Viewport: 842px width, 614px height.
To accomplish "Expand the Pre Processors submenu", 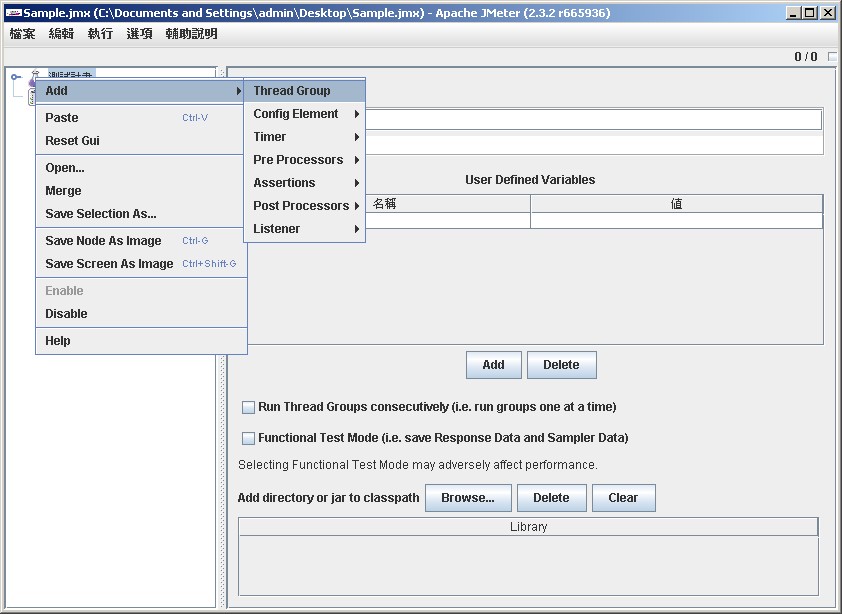I will pos(304,160).
